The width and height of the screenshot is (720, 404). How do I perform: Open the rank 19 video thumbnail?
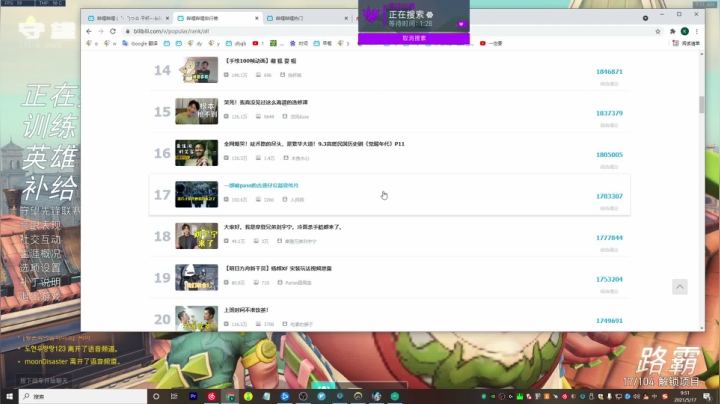click(197, 277)
